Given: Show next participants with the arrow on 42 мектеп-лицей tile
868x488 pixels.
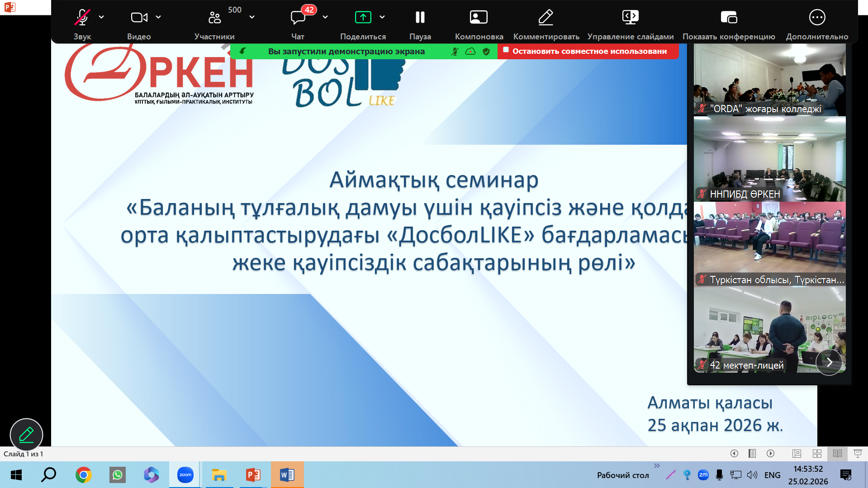Looking at the screenshot, I should (x=829, y=362).
